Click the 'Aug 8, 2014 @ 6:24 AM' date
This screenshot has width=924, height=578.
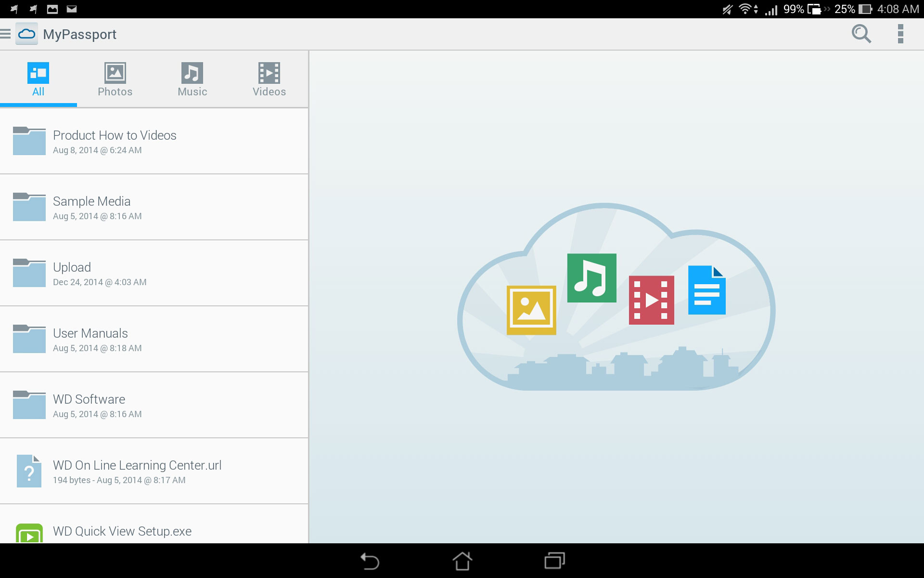pos(97,150)
